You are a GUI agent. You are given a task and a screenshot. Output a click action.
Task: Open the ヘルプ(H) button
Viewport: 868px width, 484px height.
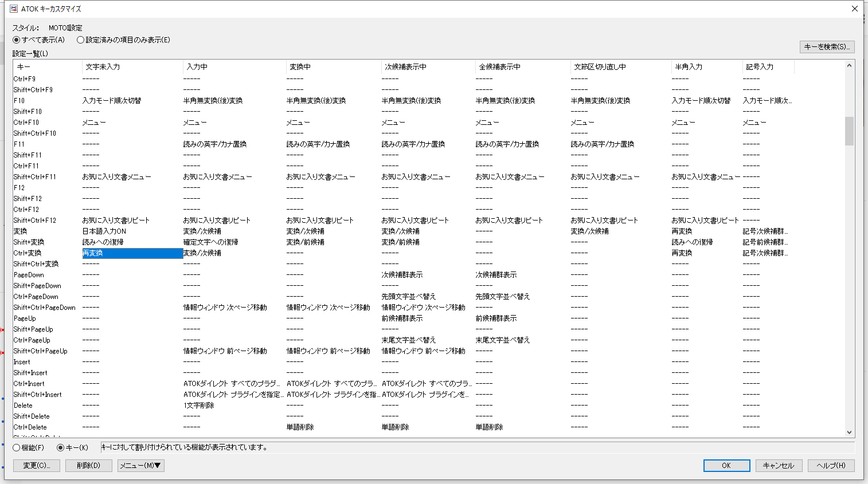coord(831,466)
